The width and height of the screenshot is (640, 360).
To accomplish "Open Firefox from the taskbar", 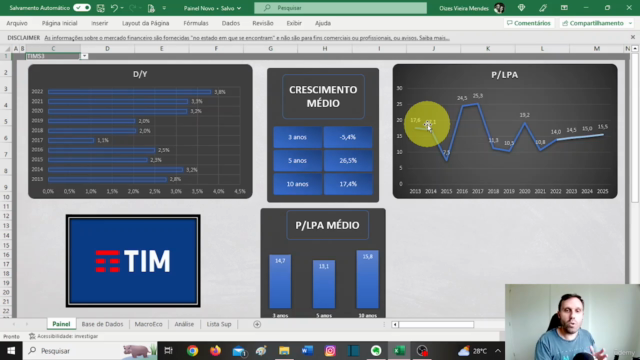I will pos(215,351).
